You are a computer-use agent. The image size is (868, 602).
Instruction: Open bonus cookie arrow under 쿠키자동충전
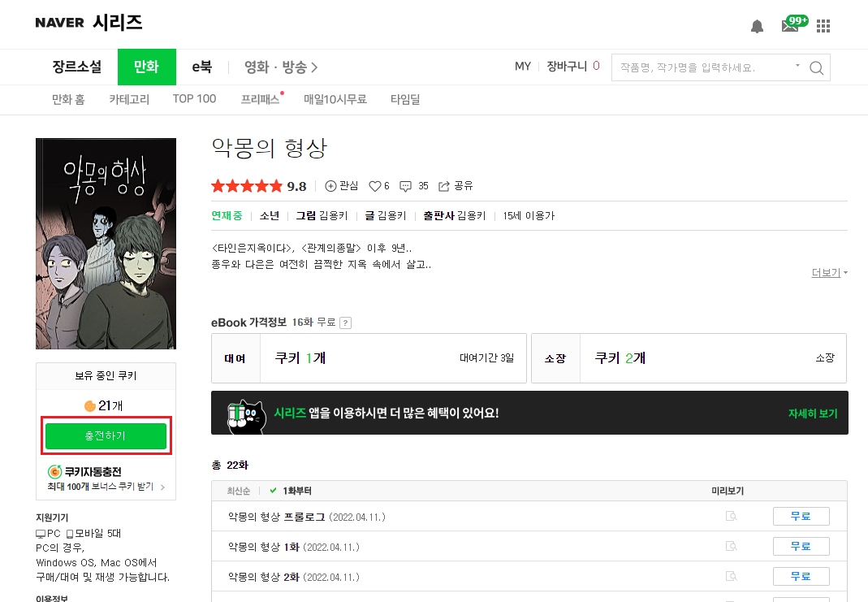click(162, 487)
